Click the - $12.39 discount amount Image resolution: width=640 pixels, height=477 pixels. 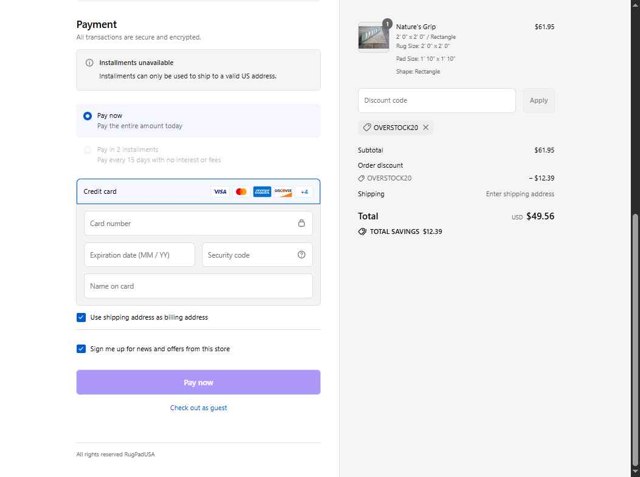coord(541,178)
